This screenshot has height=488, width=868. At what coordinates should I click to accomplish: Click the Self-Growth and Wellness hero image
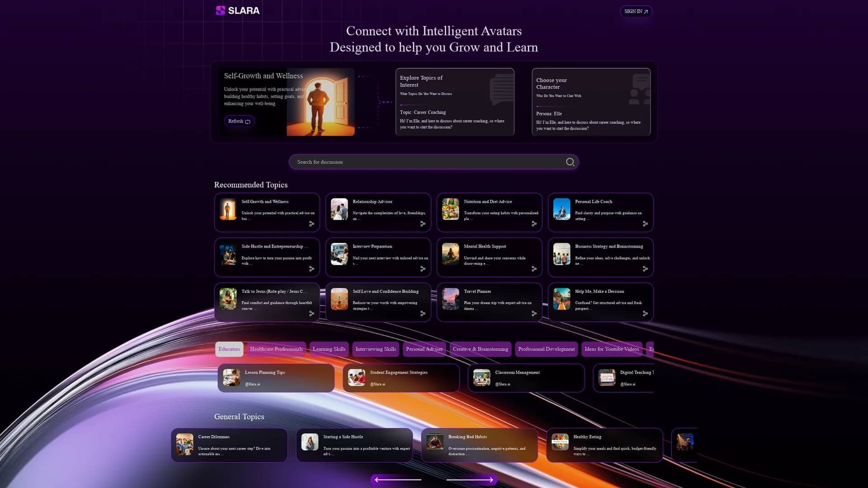321,102
